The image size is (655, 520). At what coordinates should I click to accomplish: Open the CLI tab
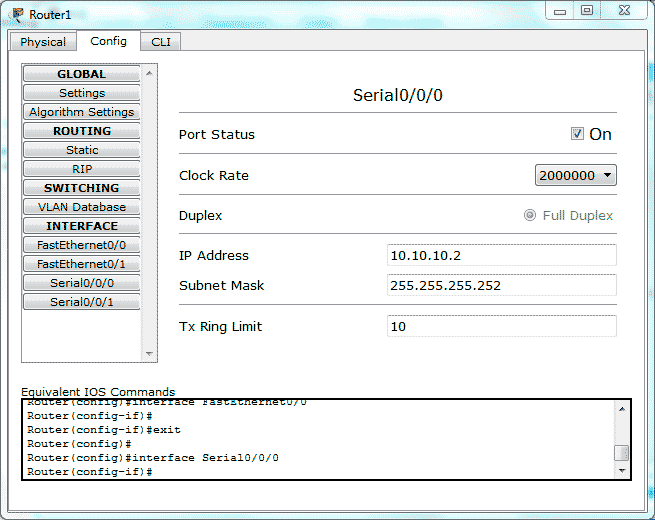click(160, 42)
